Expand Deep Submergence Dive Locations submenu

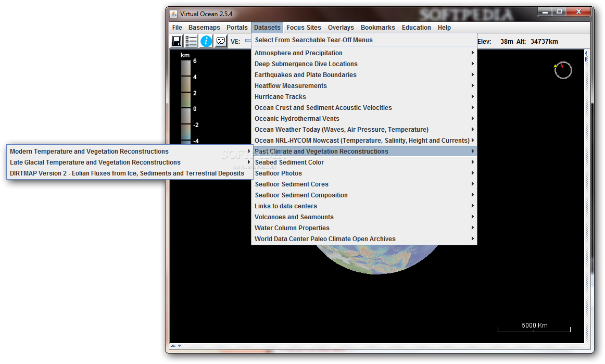(364, 64)
